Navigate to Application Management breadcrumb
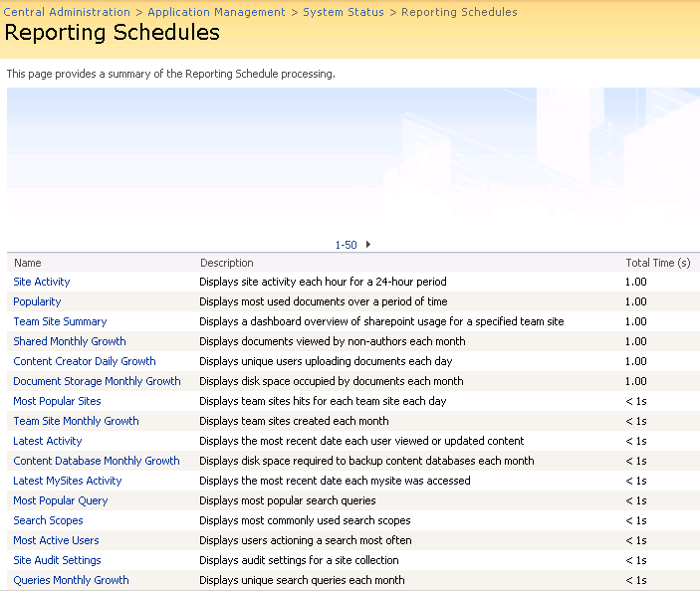 coord(216,12)
